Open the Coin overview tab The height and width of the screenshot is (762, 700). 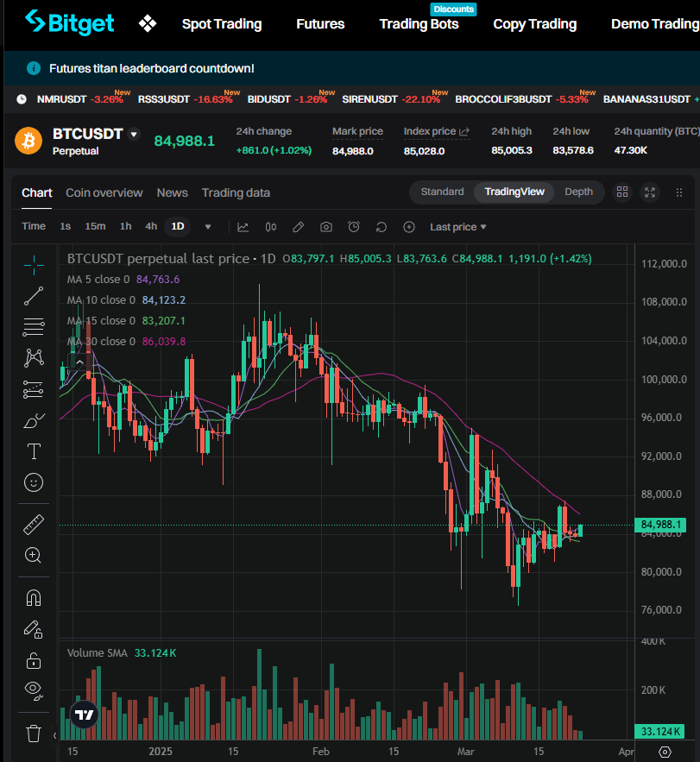pyautogui.click(x=104, y=193)
